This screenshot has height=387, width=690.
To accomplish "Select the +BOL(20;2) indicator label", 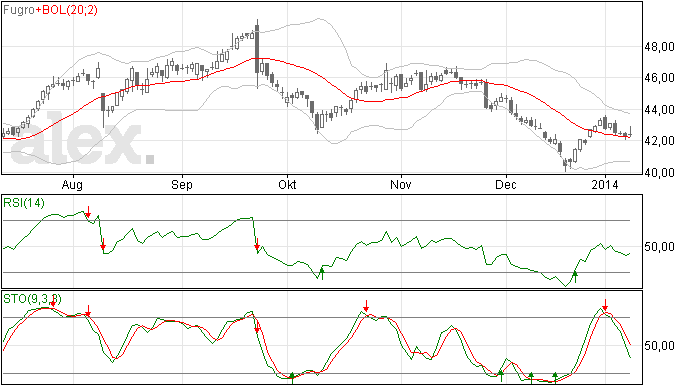I will pyautogui.click(x=66, y=10).
